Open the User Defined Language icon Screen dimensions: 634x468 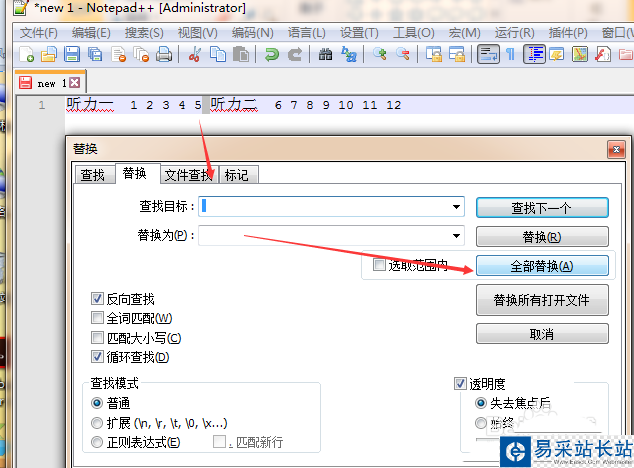(557, 54)
